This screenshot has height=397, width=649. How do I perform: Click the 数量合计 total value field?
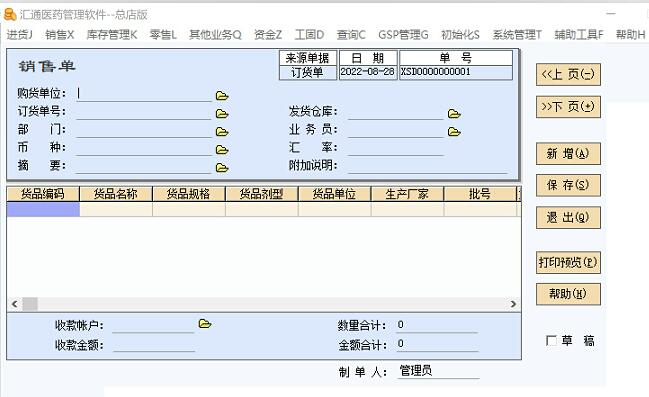[x=437, y=325]
